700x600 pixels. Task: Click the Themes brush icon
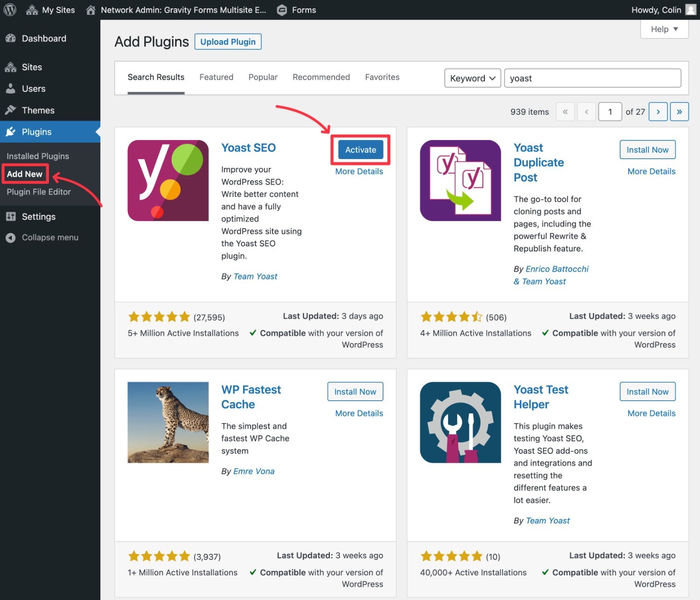click(x=11, y=110)
